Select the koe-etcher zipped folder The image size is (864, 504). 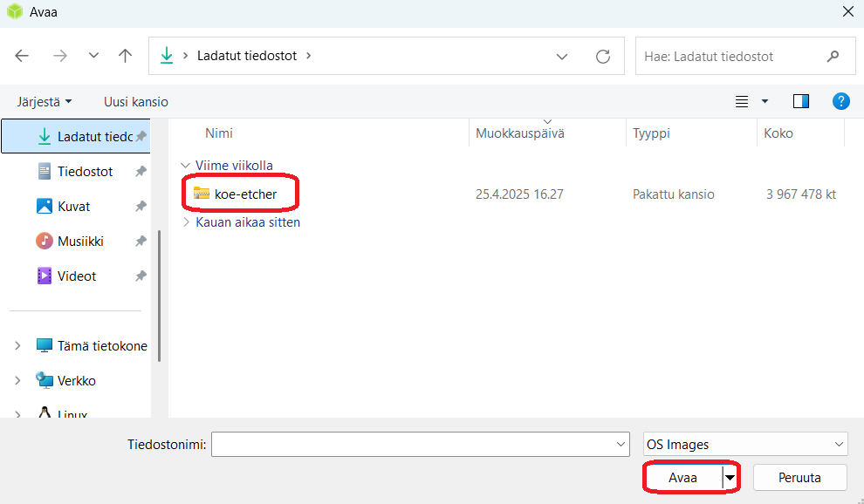click(x=245, y=194)
